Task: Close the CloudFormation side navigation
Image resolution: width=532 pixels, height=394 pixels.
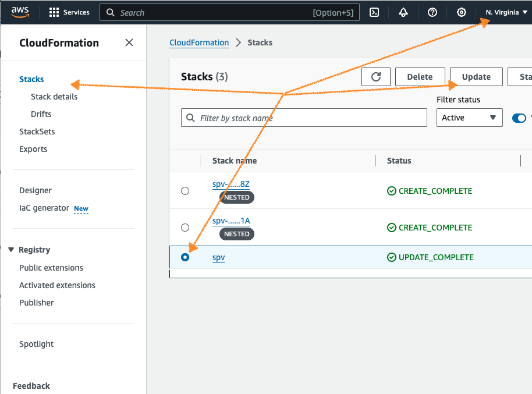Action: tap(129, 42)
